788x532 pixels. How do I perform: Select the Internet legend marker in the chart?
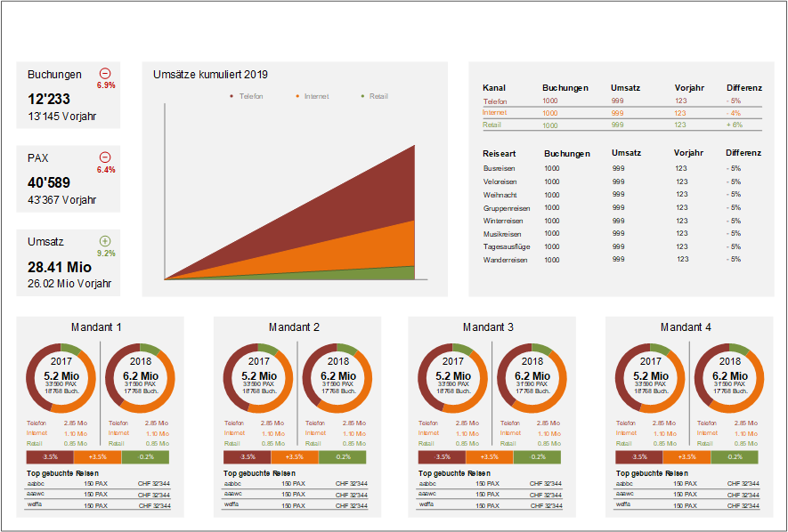coord(297,96)
